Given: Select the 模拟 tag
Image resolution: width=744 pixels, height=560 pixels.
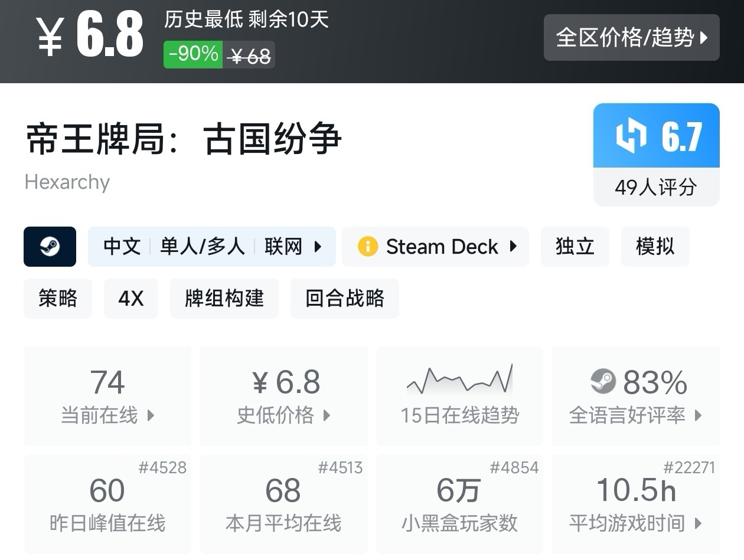Looking at the screenshot, I should pyautogui.click(x=655, y=247).
